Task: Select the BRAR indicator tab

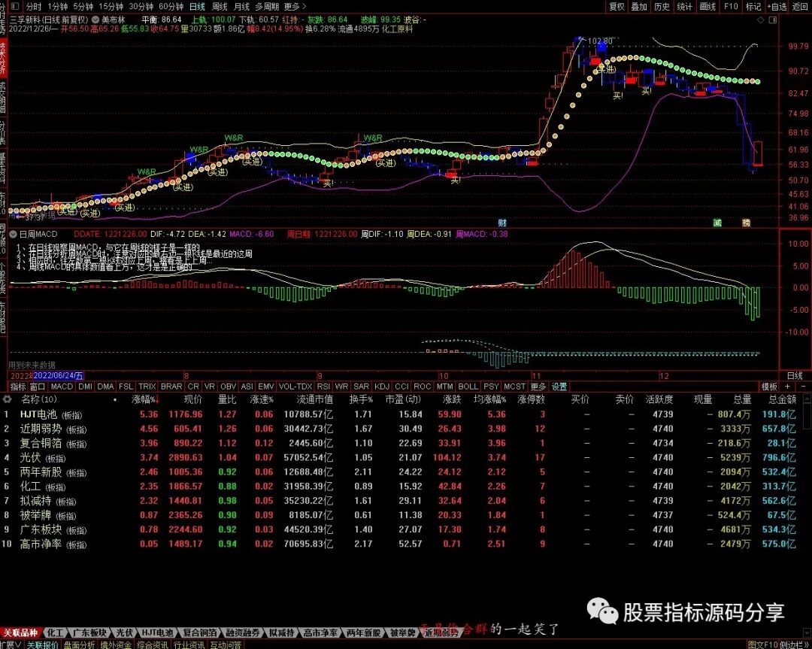Action: point(171,387)
